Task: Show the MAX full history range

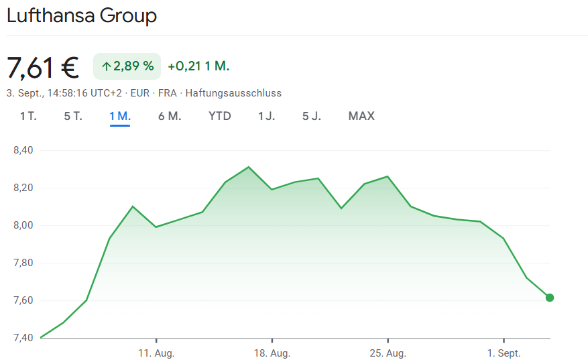Action: coord(361,116)
